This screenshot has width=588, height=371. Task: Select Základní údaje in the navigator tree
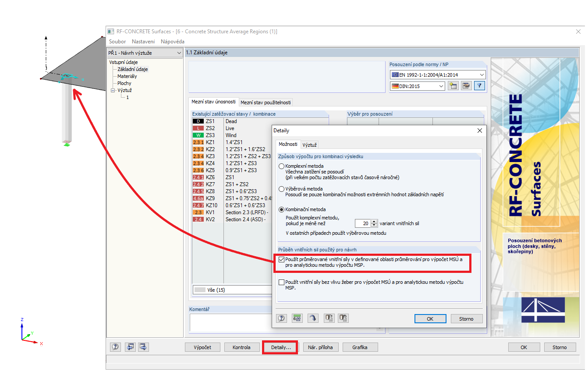pyautogui.click(x=133, y=69)
